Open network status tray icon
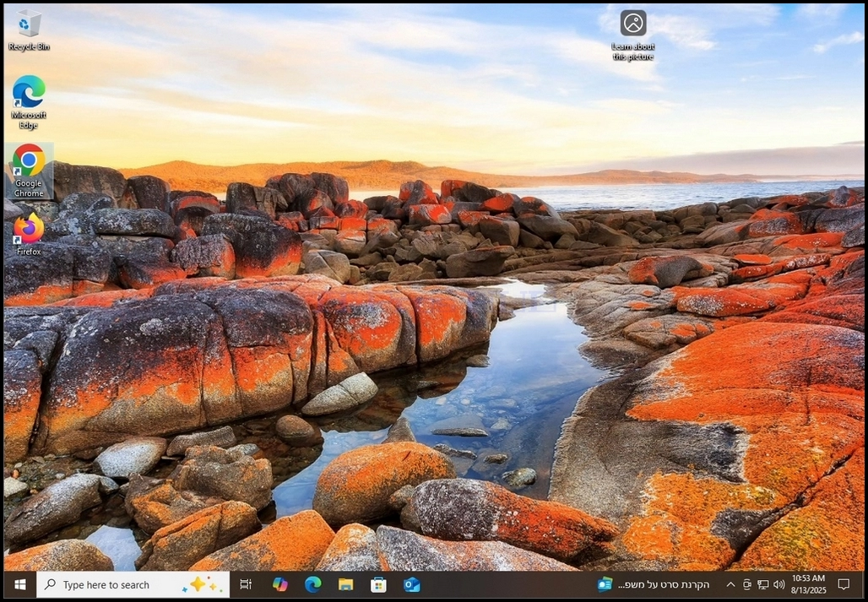Image resolution: width=868 pixels, height=602 pixels. (x=762, y=584)
